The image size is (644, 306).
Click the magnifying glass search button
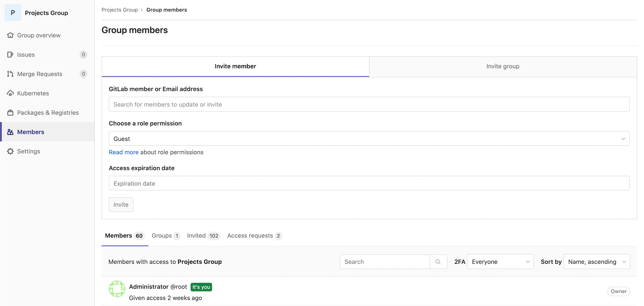coord(438,262)
